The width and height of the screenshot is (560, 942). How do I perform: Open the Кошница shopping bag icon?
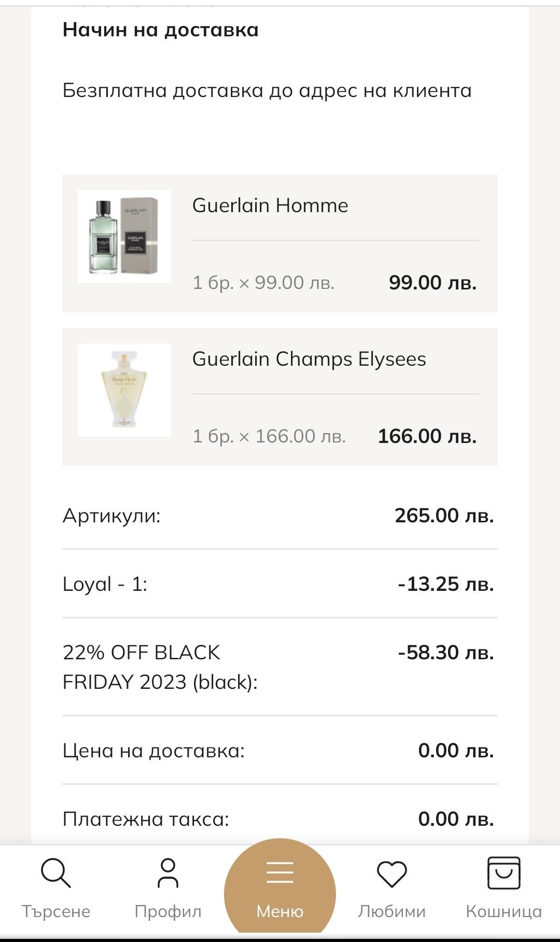(x=503, y=873)
